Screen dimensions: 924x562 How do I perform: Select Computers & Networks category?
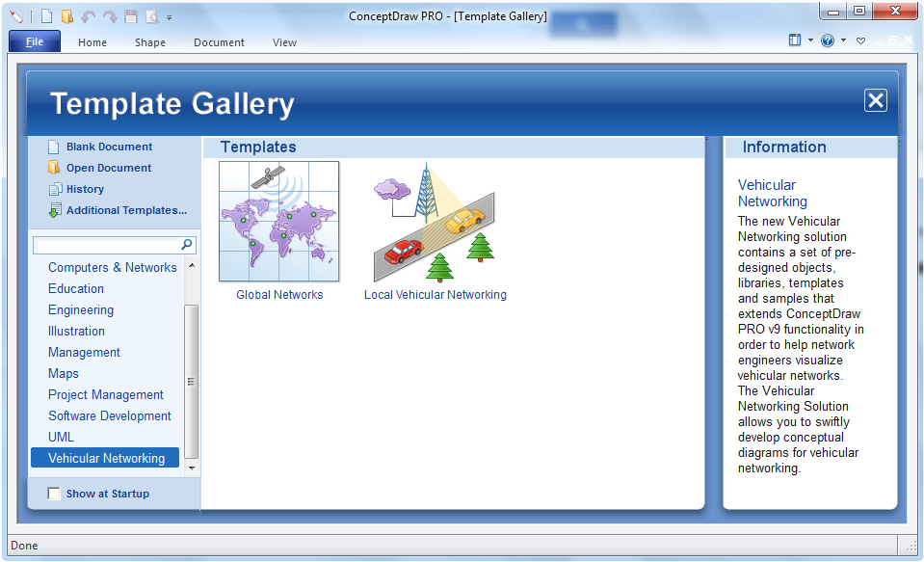(112, 267)
